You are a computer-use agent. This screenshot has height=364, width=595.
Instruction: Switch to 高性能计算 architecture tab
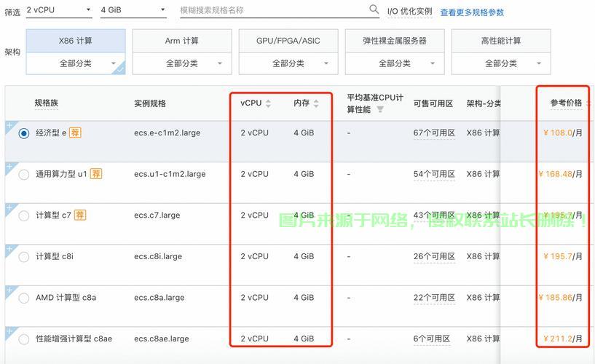click(501, 41)
